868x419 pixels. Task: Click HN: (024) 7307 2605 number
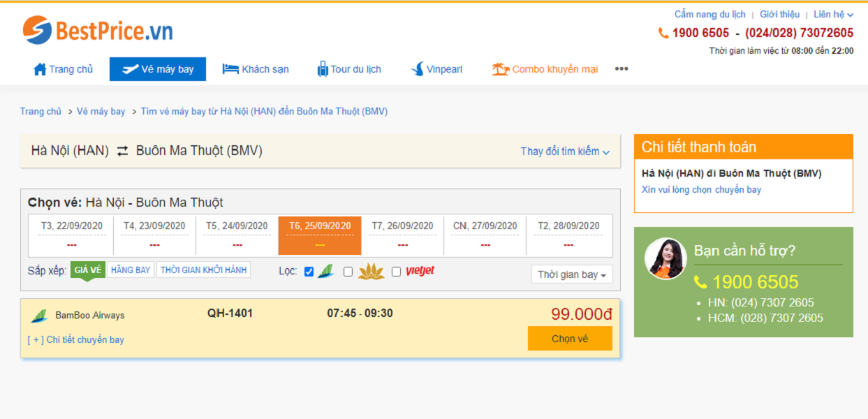click(x=760, y=302)
